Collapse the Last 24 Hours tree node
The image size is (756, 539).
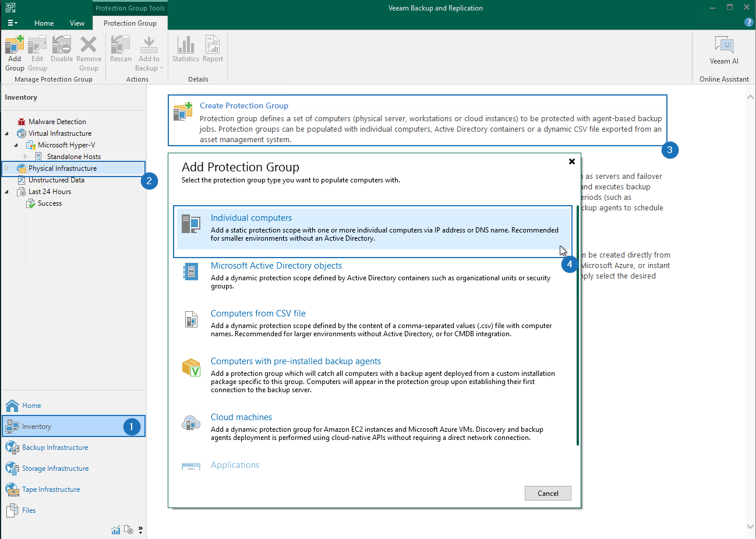pyautogui.click(x=6, y=192)
